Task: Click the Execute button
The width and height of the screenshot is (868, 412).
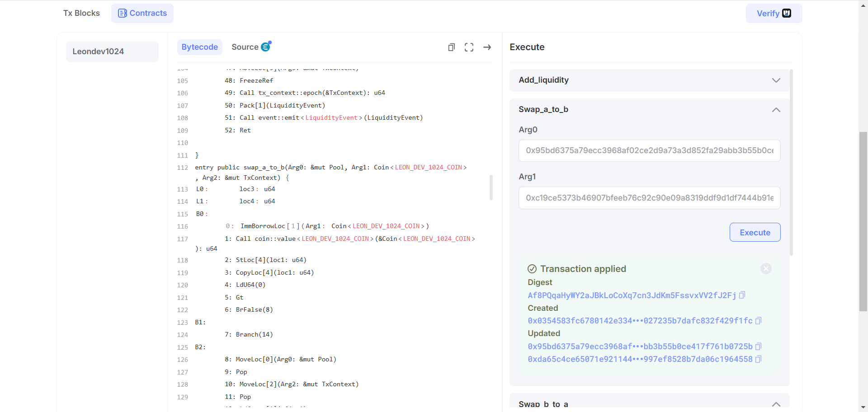Action: (x=755, y=232)
